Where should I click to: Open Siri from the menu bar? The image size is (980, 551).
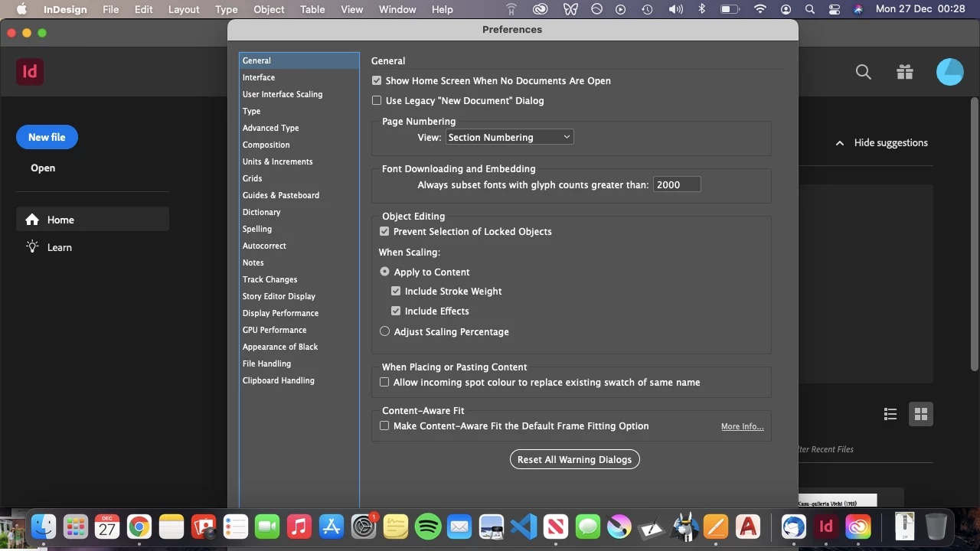pyautogui.click(x=858, y=9)
